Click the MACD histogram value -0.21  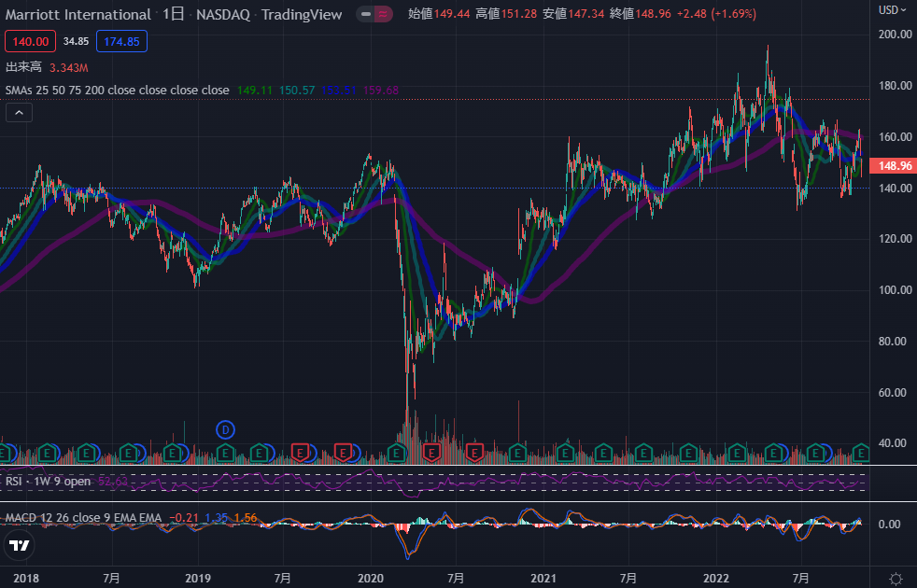click(x=184, y=518)
